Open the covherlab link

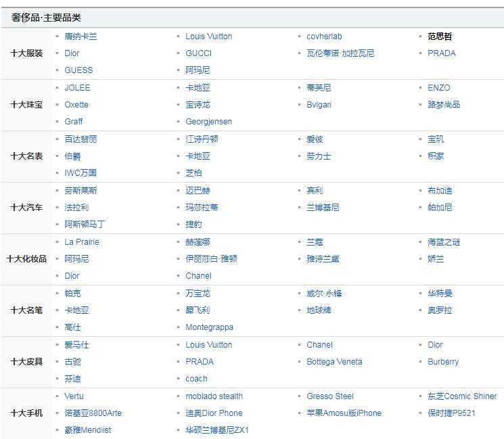324,37
